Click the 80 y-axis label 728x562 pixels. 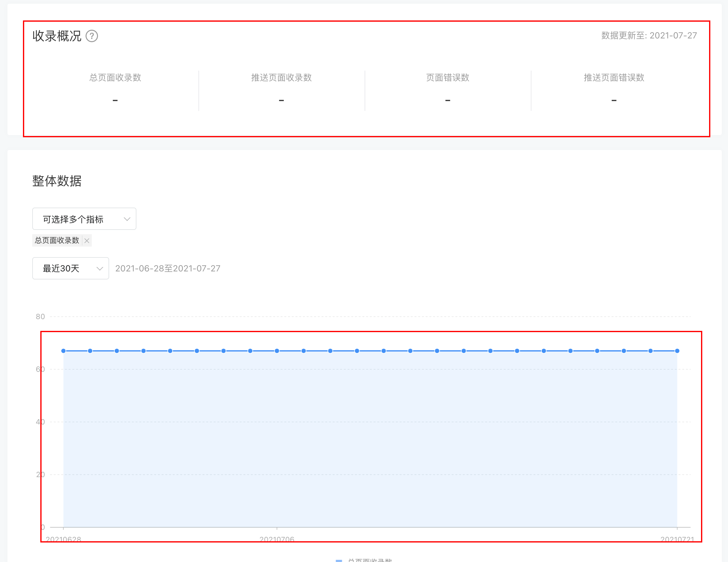pyautogui.click(x=40, y=317)
